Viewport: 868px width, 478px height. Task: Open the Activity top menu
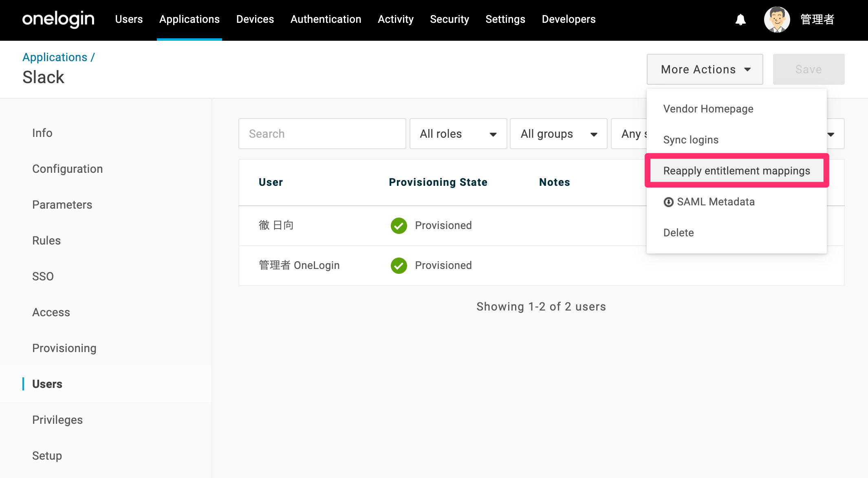click(396, 19)
